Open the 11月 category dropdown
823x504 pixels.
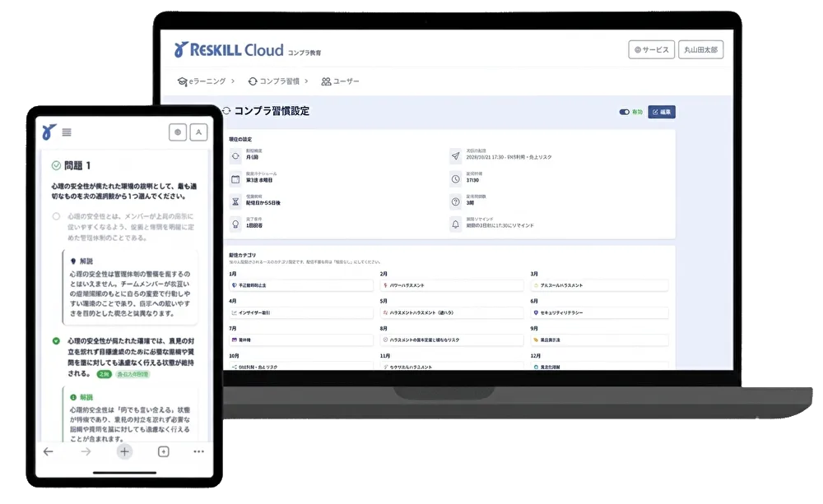451,366
